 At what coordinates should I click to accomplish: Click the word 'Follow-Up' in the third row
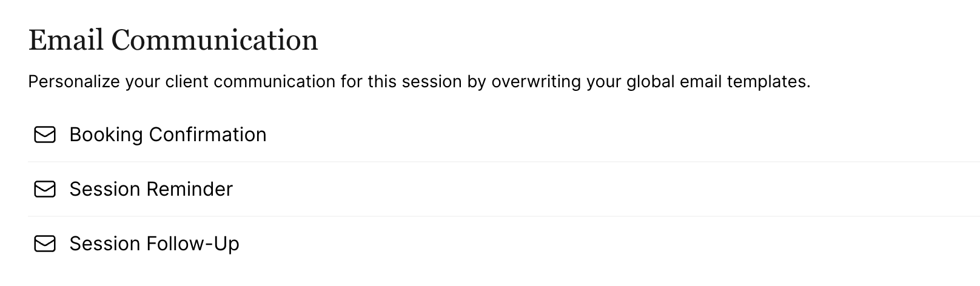click(193, 244)
